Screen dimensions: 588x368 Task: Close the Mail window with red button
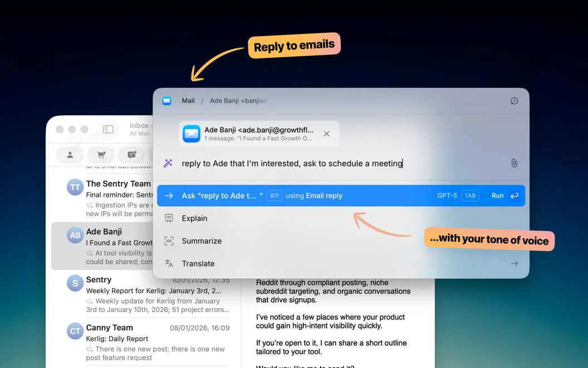[60, 129]
